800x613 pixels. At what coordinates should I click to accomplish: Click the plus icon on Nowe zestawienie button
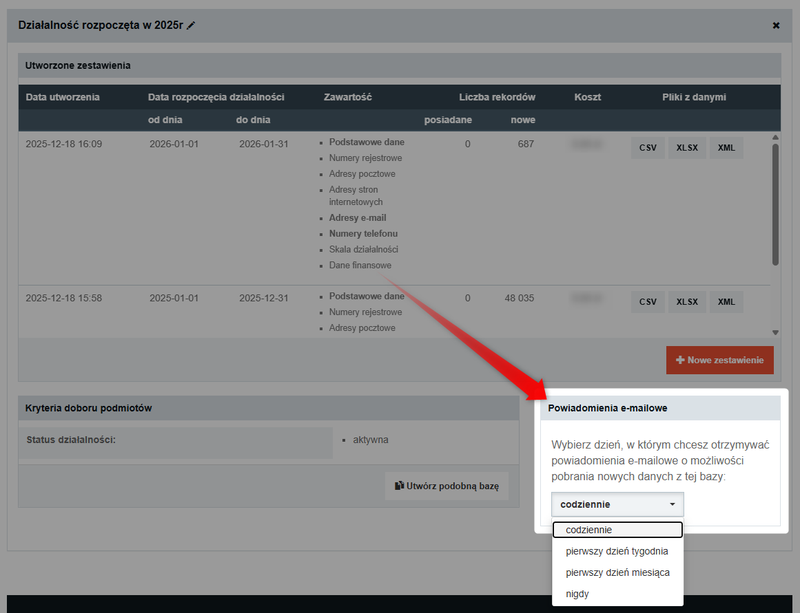pyautogui.click(x=679, y=360)
